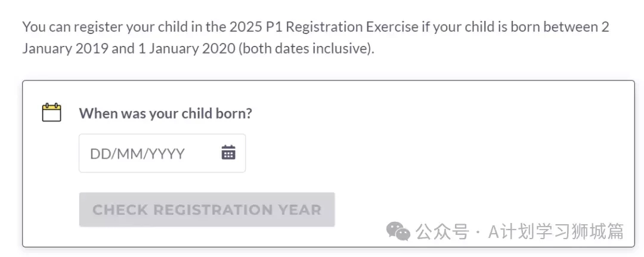This screenshot has height=257, width=644.
Task: Select the DD/MM/YYYY placeholder text
Action: 137,154
